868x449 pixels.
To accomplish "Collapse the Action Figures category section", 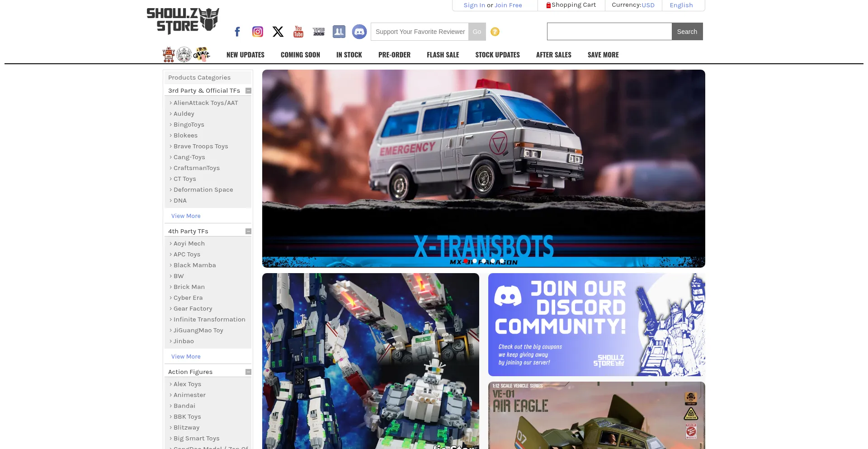I will tap(248, 372).
